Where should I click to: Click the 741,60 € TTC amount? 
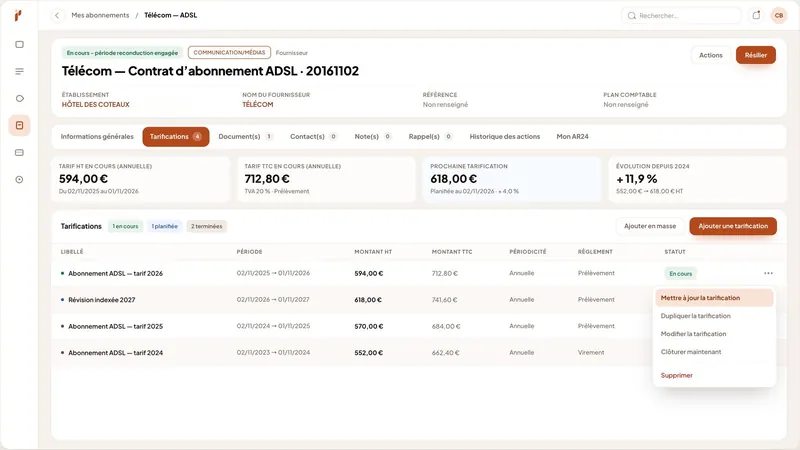tap(444, 300)
